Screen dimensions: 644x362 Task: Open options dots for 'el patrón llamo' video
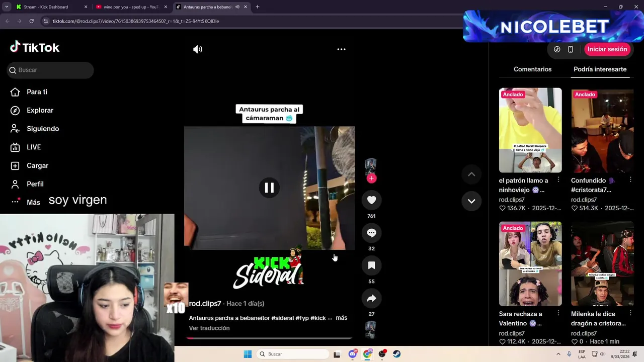click(558, 180)
